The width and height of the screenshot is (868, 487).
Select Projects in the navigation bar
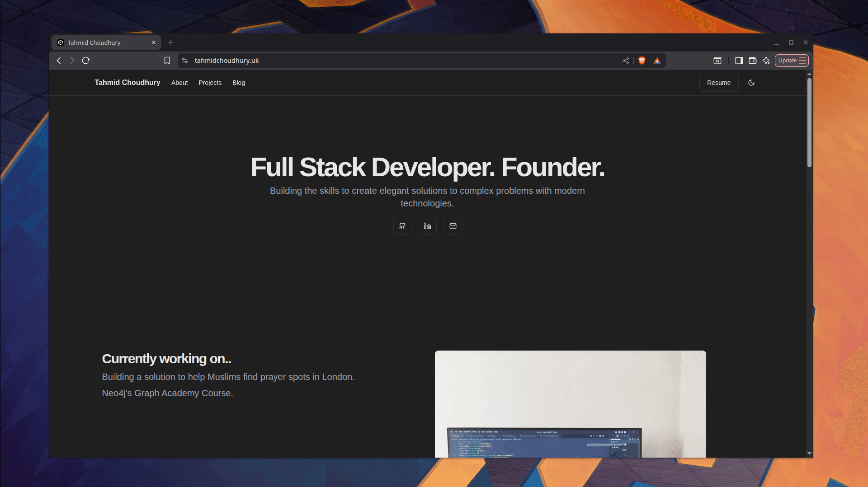(x=210, y=83)
